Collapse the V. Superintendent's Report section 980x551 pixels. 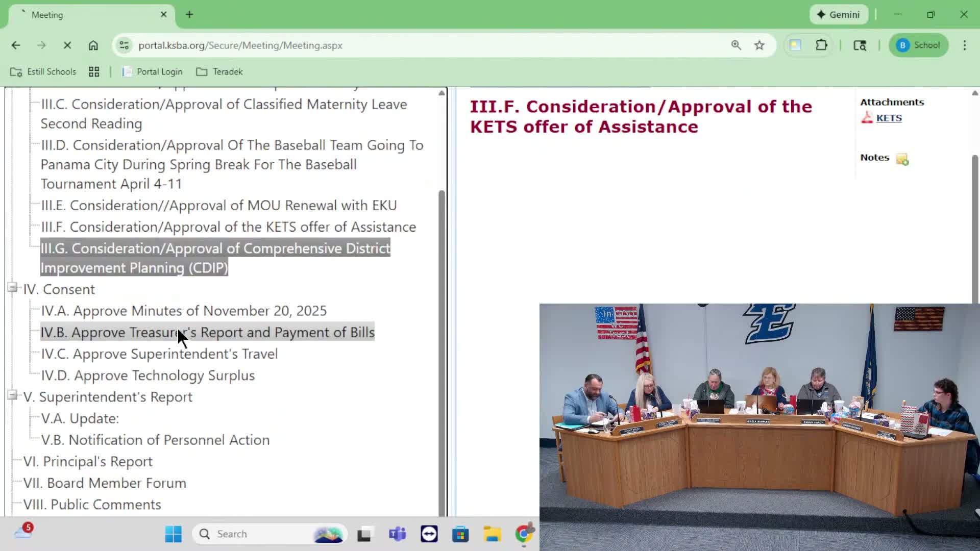(12, 395)
